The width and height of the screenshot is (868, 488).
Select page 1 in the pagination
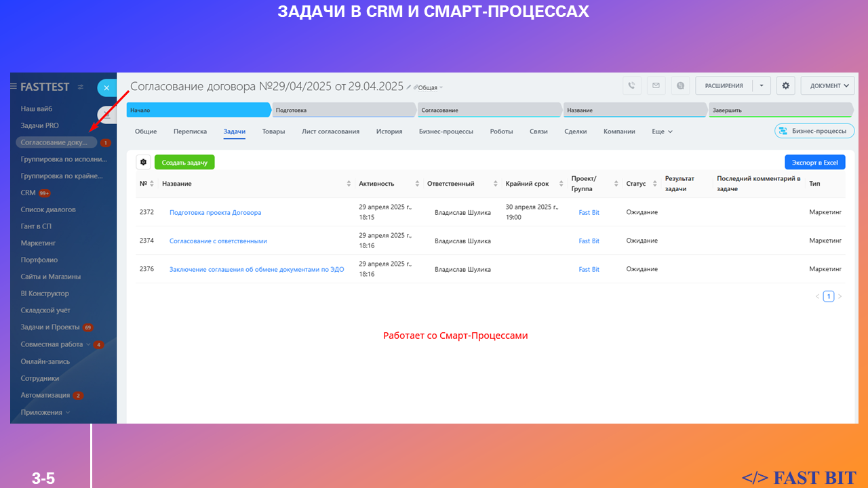click(x=828, y=296)
